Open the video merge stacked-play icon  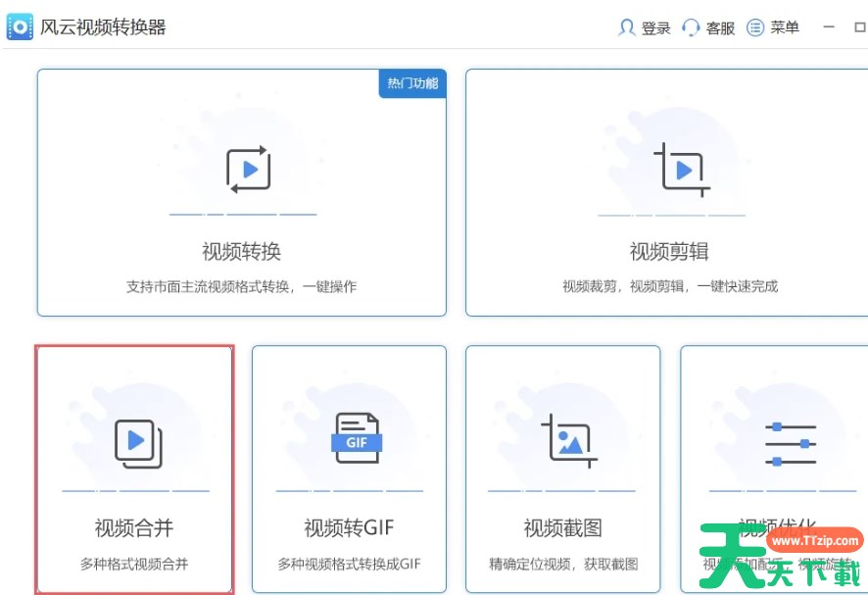coord(137,443)
